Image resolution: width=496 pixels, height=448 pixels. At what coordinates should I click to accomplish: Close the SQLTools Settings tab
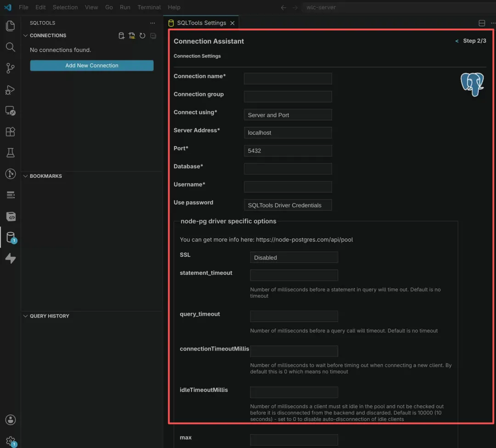pos(232,23)
